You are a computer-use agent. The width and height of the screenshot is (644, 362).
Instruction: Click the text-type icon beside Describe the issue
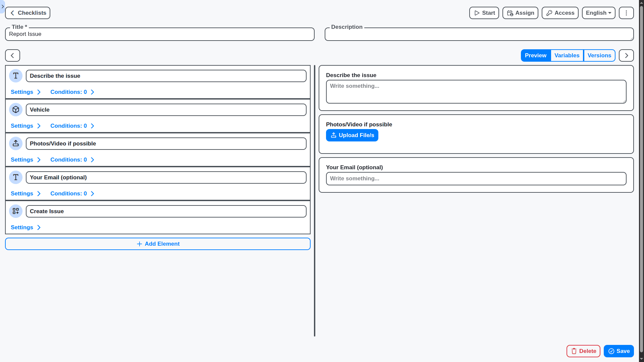tap(16, 76)
